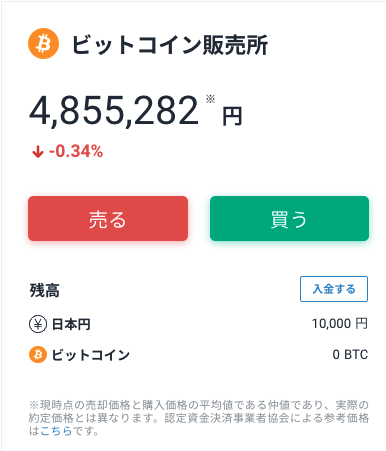Image resolution: width=386 pixels, height=451 pixels.
Task: Sell bitcoin with the red 売る button
Action: (x=108, y=218)
